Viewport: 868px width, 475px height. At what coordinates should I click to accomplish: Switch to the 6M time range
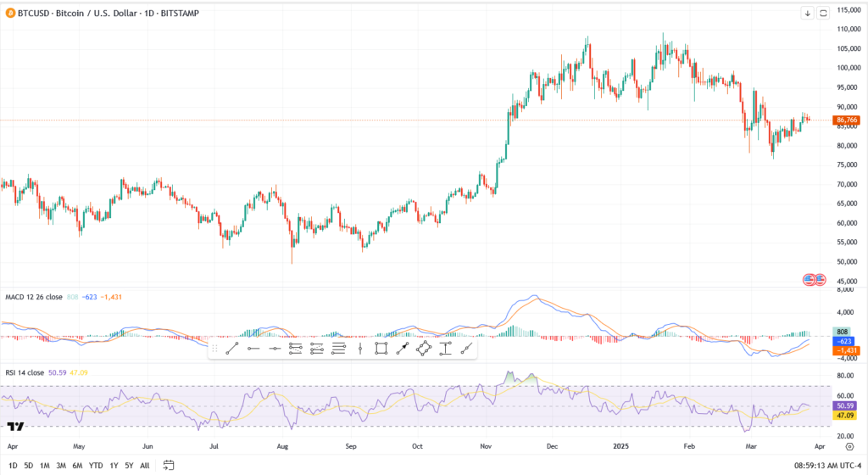77,465
